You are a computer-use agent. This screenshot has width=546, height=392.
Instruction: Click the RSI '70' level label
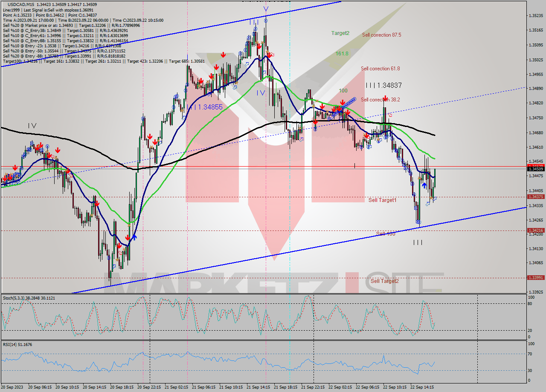530,354
